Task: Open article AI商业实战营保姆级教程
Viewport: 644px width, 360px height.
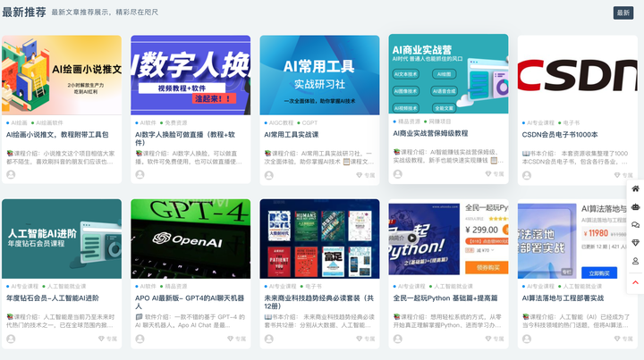Action: coord(430,133)
